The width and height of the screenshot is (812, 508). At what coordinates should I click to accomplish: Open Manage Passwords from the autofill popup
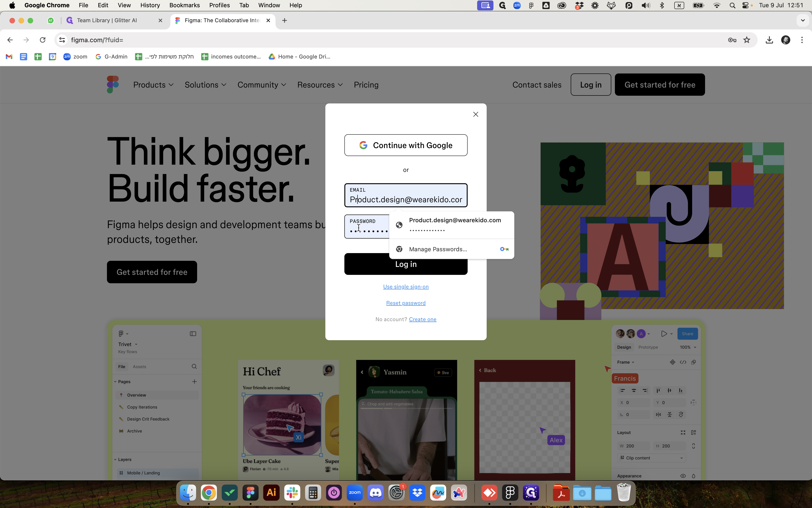click(451, 249)
